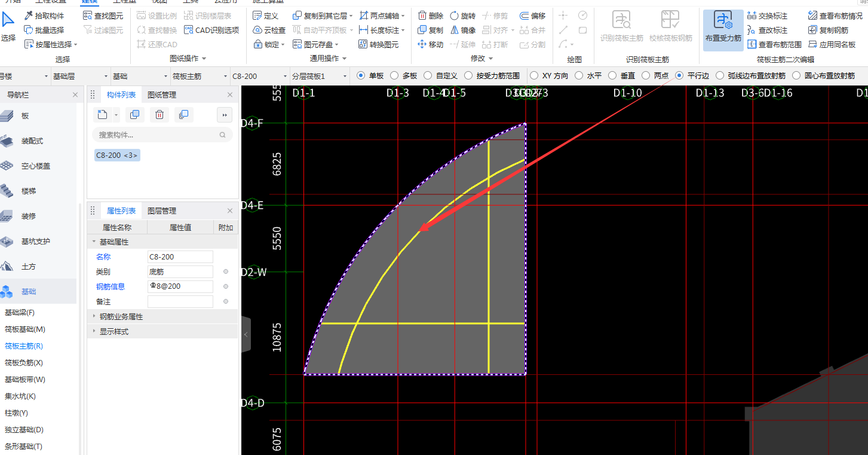Open CAD识别选项
Screen dimensions: 868x455
pos(211,30)
